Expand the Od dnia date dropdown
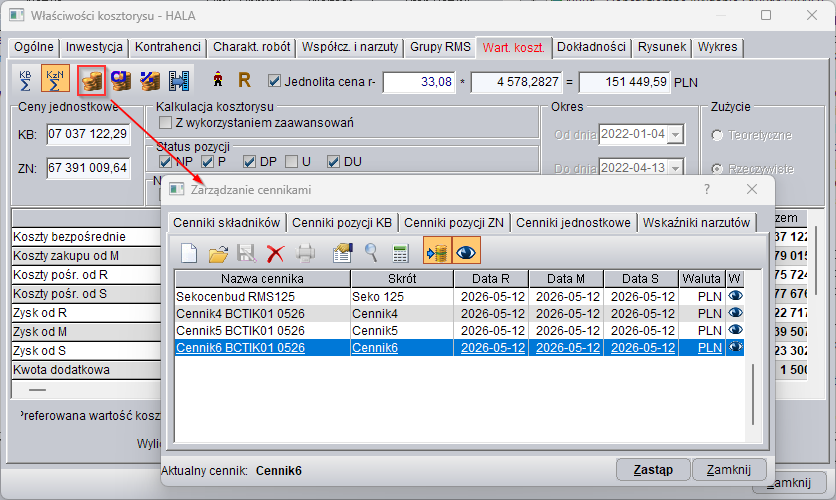This screenshot has width=836, height=500. tap(676, 134)
